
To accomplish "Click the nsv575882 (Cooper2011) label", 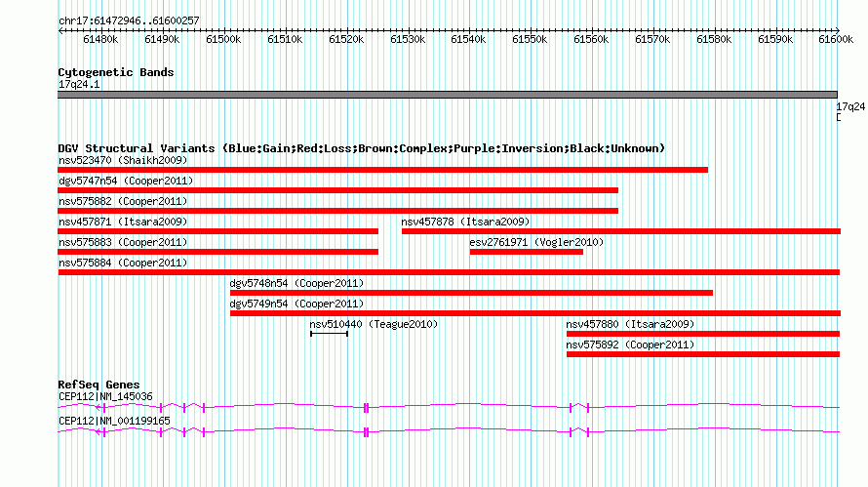I will point(123,201).
